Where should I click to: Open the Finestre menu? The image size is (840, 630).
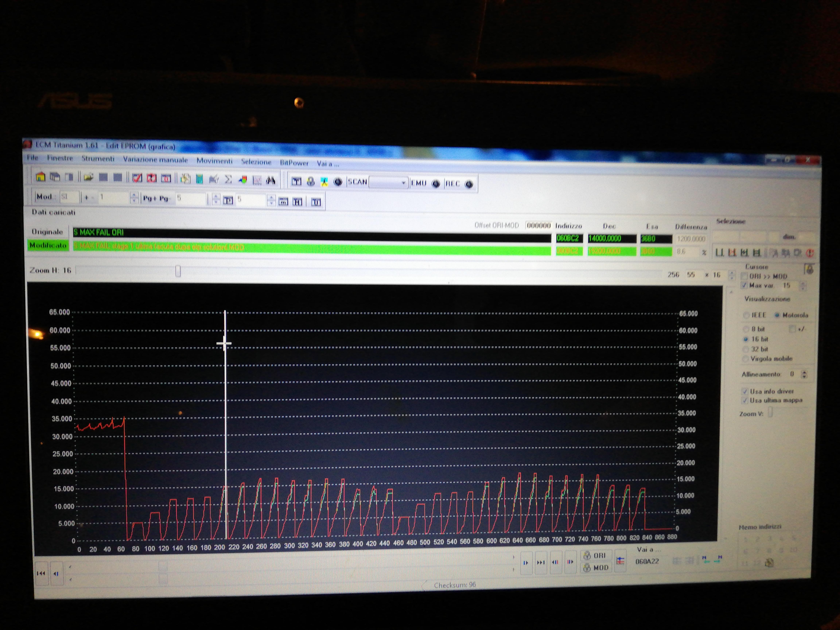tap(60, 158)
